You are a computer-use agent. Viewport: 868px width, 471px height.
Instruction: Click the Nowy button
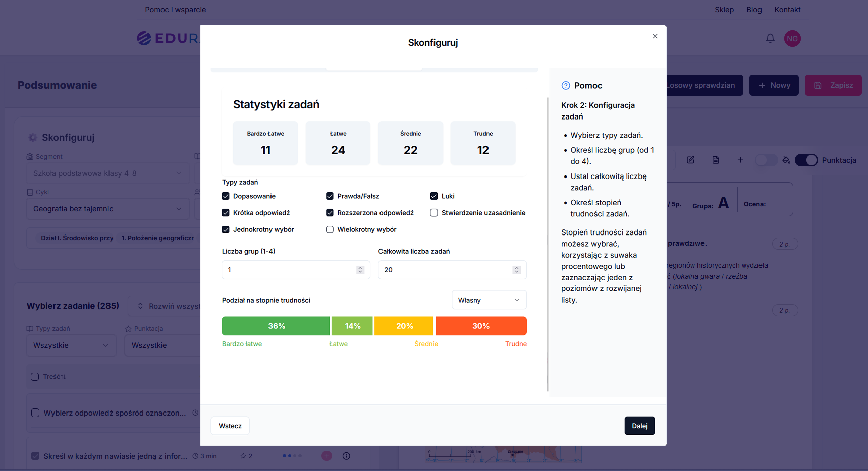[774, 85]
